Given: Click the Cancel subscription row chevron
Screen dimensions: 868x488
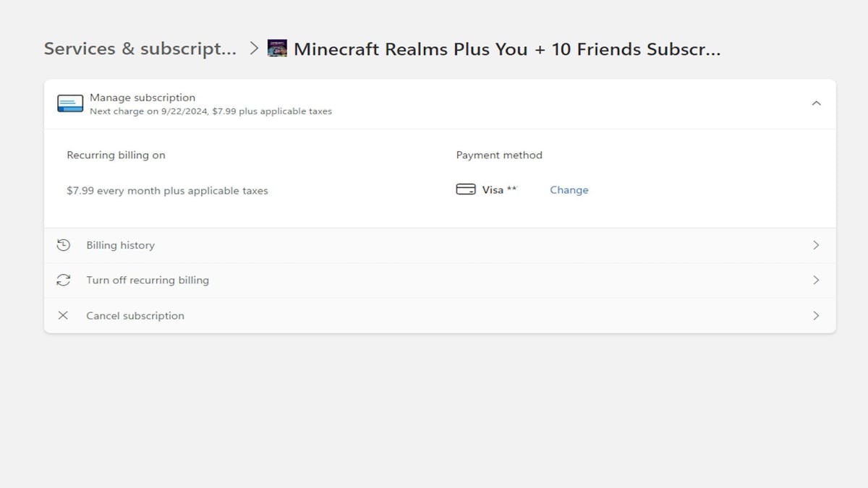Looking at the screenshot, I should pyautogui.click(x=816, y=315).
